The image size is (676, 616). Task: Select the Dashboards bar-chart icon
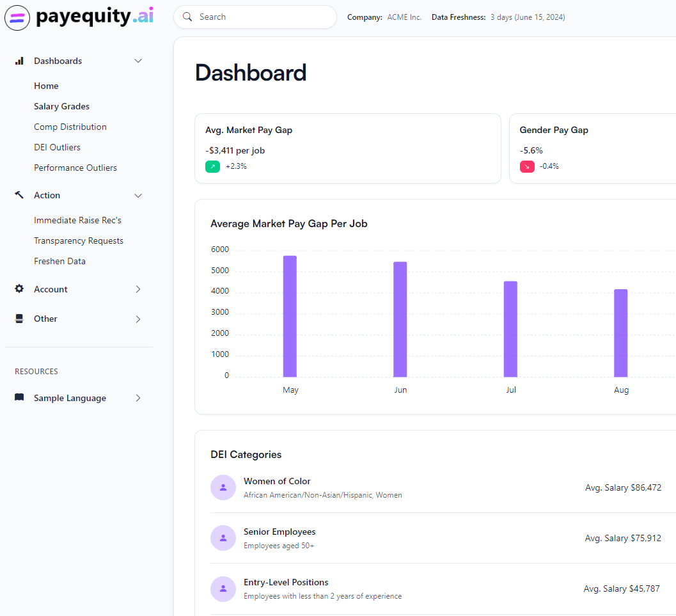tap(20, 61)
